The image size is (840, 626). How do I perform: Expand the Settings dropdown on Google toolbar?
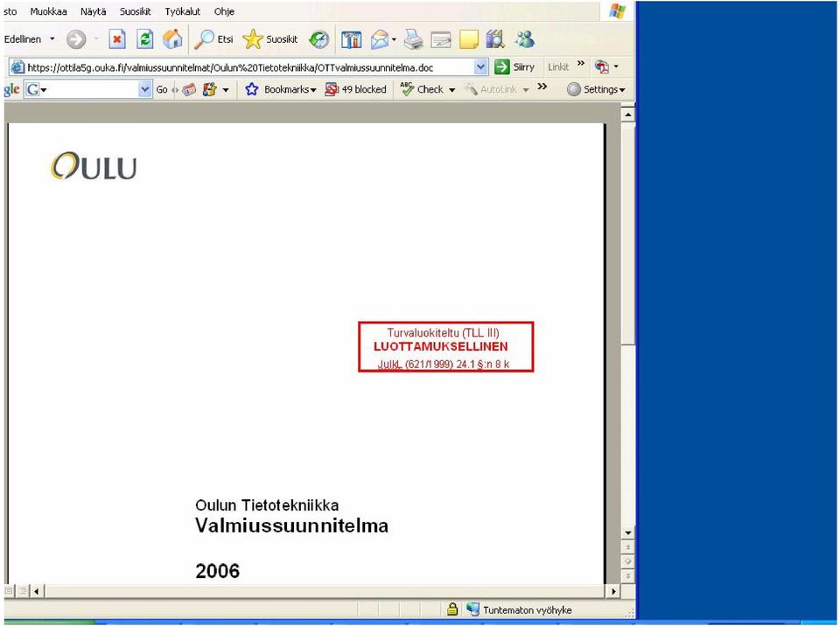tap(622, 90)
